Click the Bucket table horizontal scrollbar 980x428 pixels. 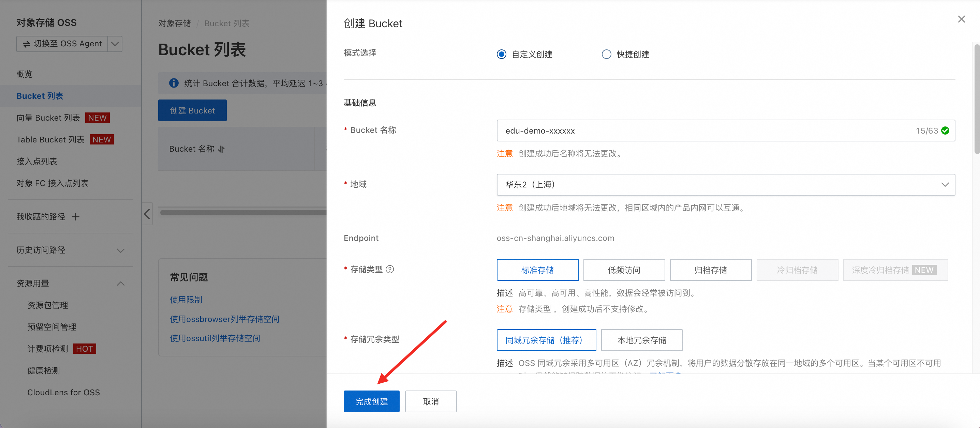(x=243, y=213)
